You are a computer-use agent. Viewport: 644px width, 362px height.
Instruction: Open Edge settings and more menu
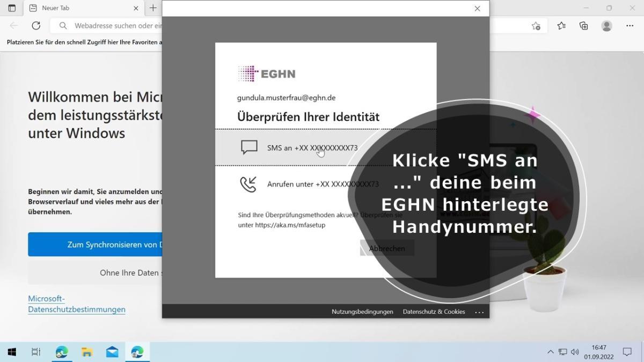coord(630,26)
